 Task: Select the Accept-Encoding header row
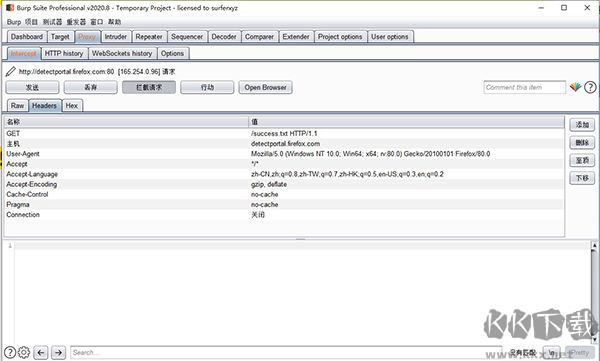pyautogui.click(x=284, y=184)
